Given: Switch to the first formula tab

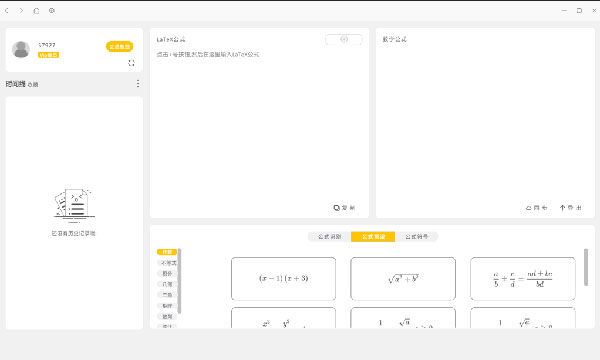Looking at the screenshot, I should pos(329,237).
